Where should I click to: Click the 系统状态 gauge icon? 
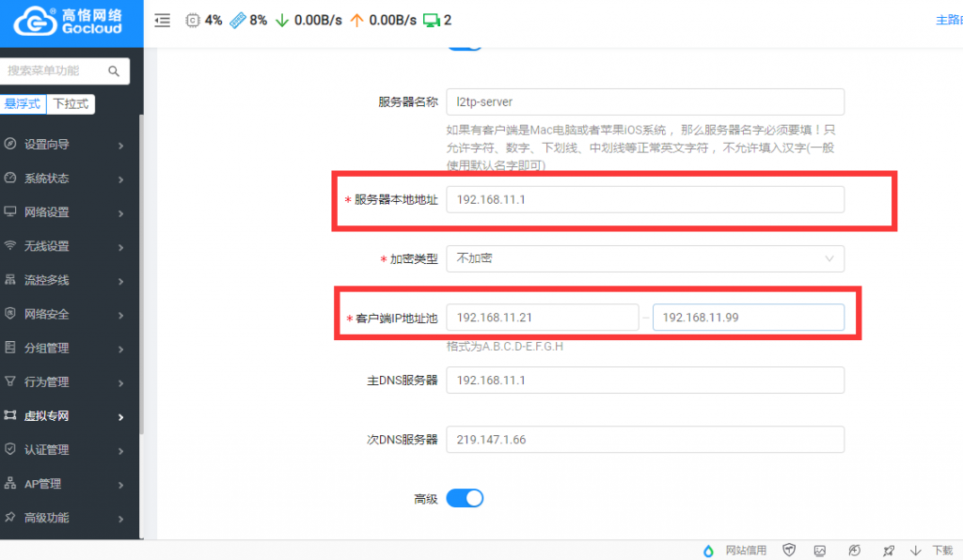(x=9, y=178)
